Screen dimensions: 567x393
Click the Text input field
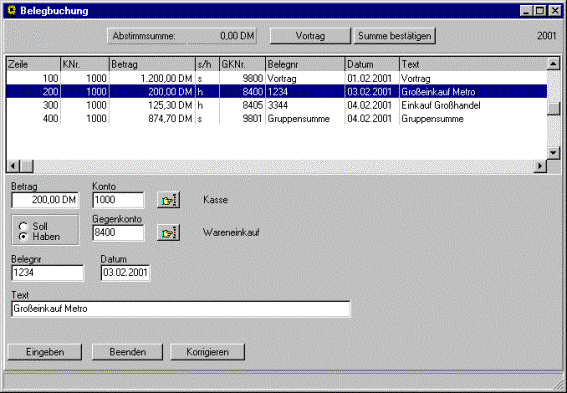click(181, 309)
